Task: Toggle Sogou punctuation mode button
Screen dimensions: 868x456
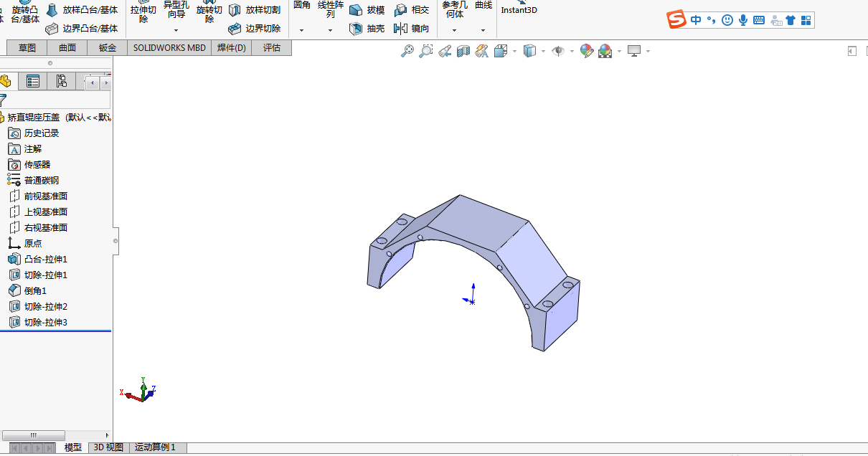Action: (711, 20)
